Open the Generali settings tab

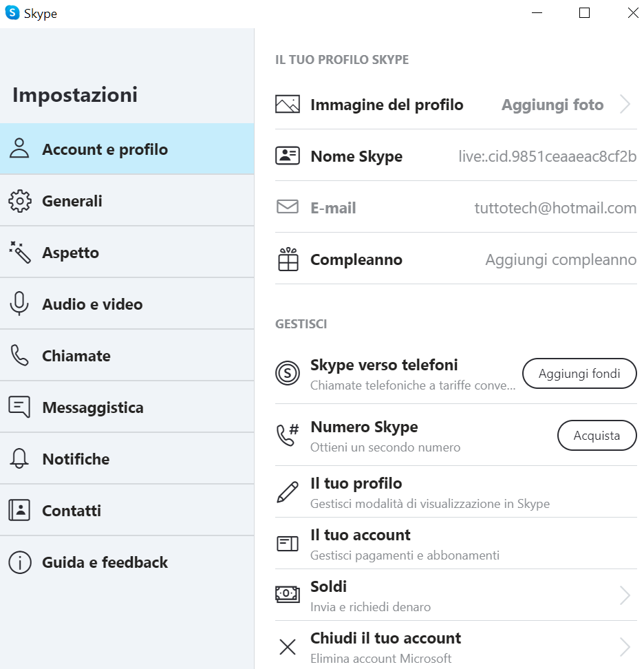click(x=72, y=201)
